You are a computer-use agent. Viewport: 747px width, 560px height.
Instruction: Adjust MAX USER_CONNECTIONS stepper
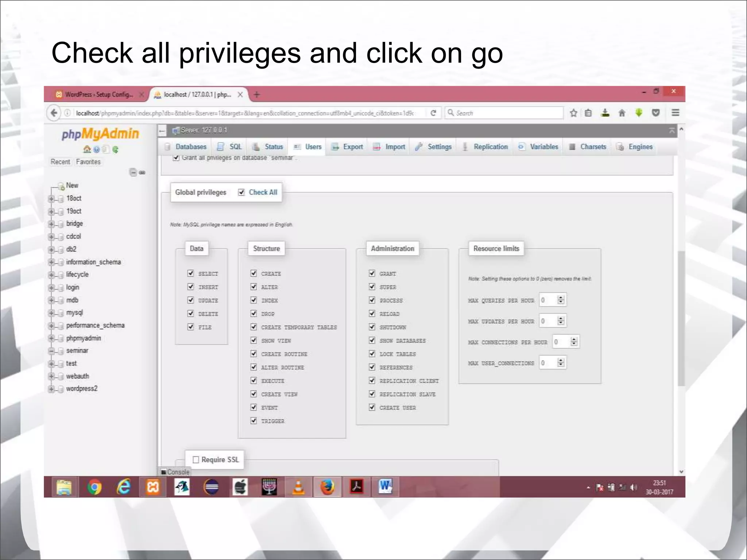pyautogui.click(x=561, y=363)
